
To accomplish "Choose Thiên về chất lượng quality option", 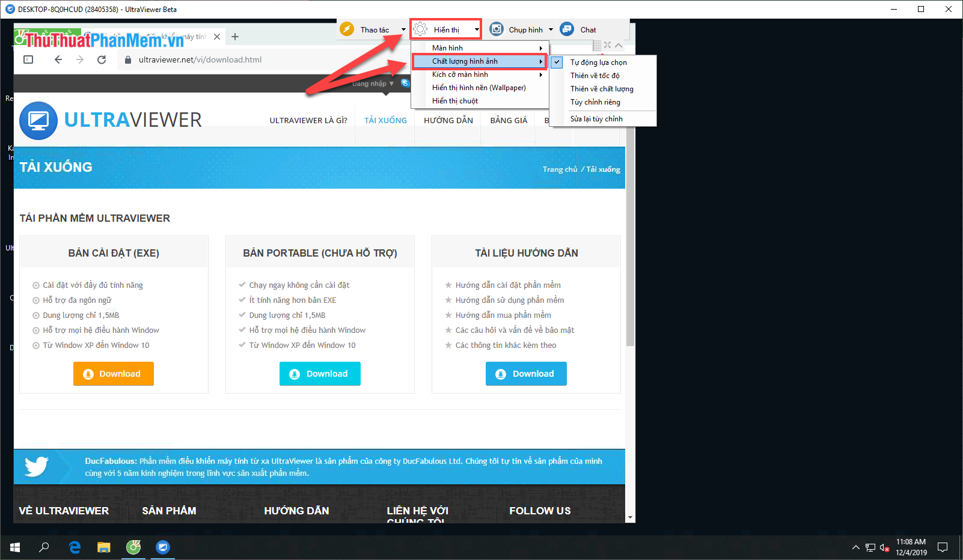I will tap(603, 89).
